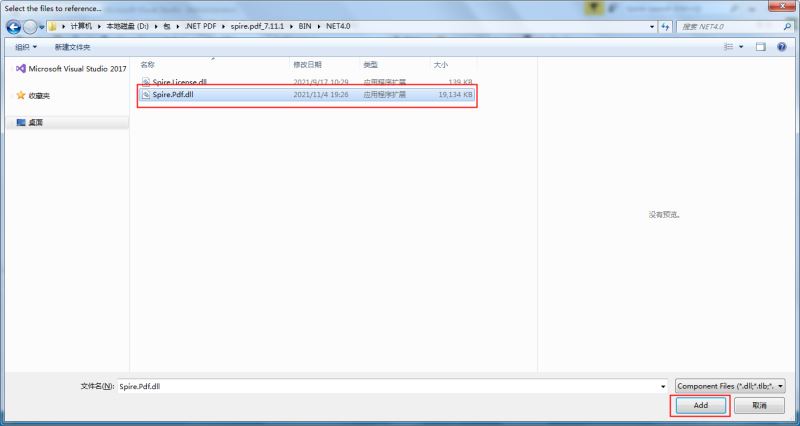Click the Visual Studio logo icon
This screenshot has height=426, width=800.
click(x=20, y=68)
